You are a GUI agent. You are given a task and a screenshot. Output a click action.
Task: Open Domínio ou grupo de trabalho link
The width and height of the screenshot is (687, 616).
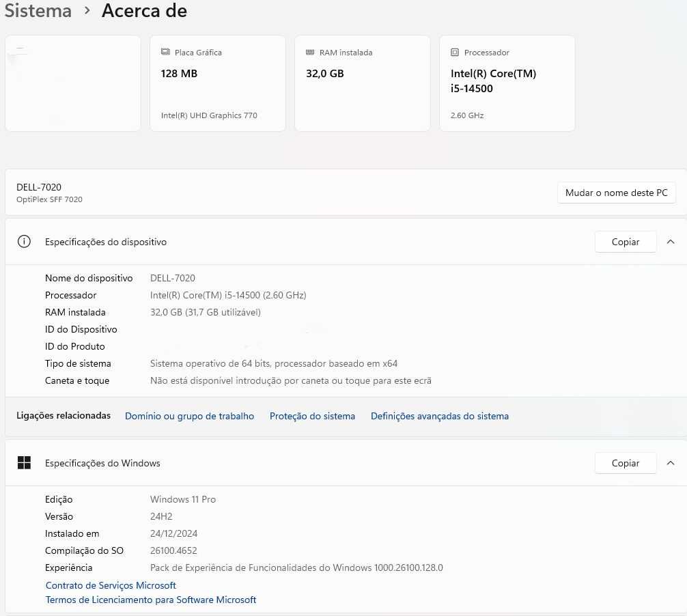click(x=189, y=416)
